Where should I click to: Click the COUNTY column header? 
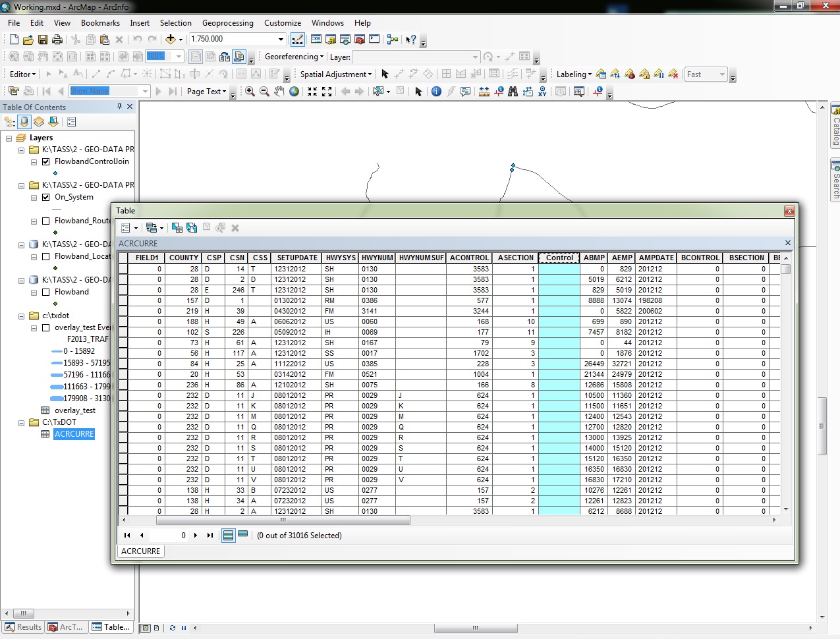[x=184, y=258]
